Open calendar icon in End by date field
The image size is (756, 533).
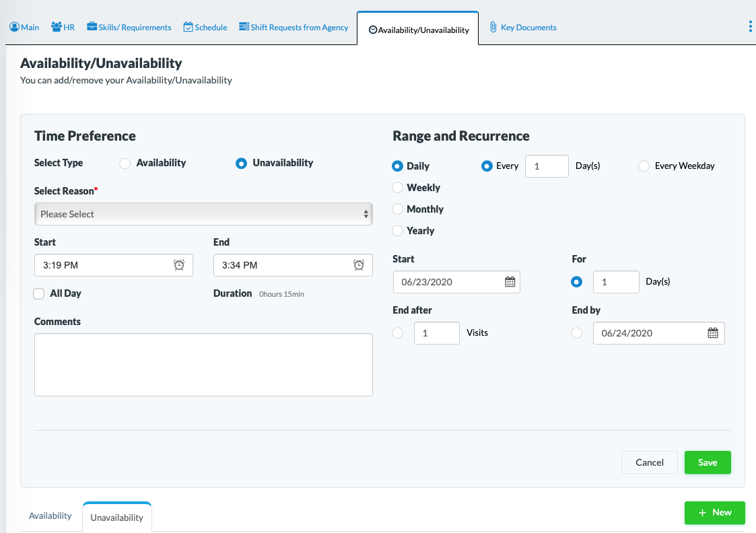click(x=713, y=333)
